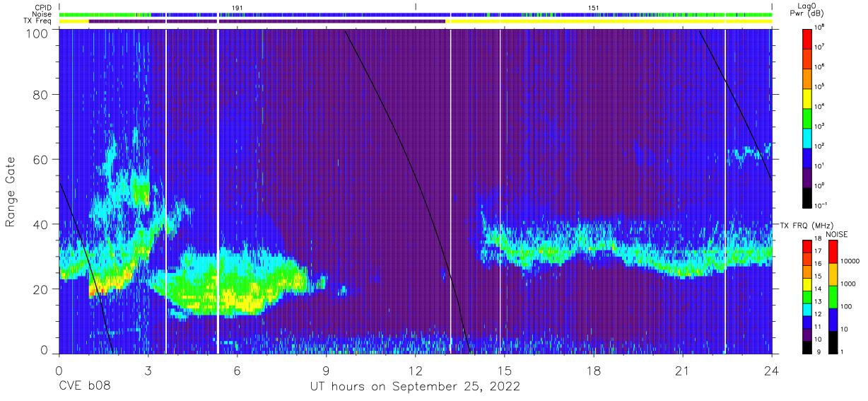Click the x-axis tick label '9'
868x401 pixels.
point(327,371)
